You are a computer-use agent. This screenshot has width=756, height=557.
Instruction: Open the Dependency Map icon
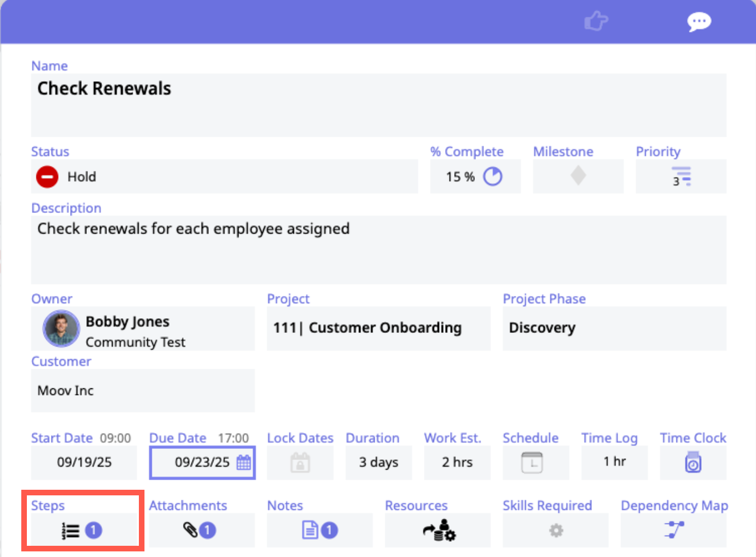click(674, 530)
